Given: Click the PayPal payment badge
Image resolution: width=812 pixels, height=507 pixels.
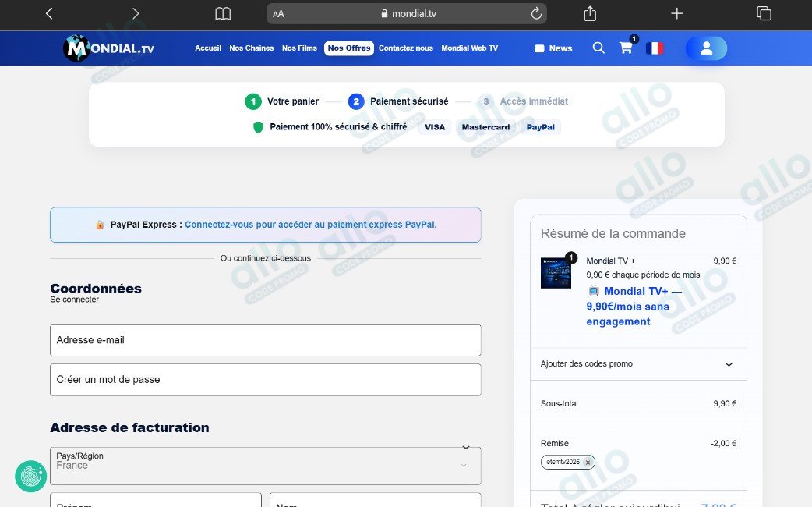Looking at the screenshot, I should tap(540, 127).
